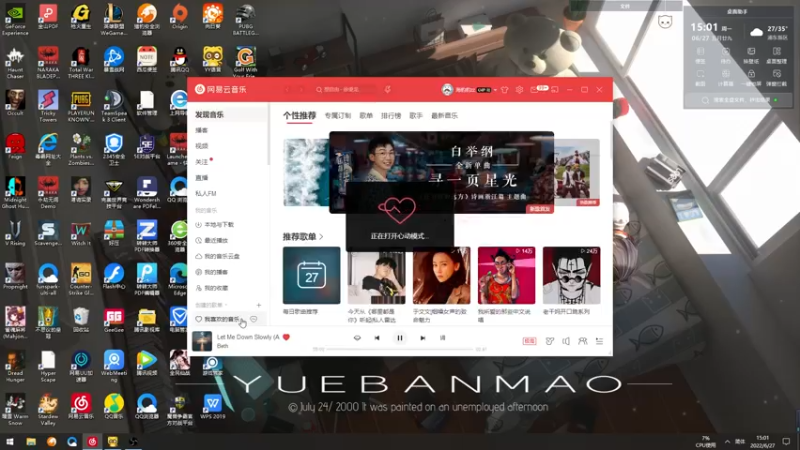Open the Origin desktop shortcut
800x450 pixels.
(x=180, y=19)
